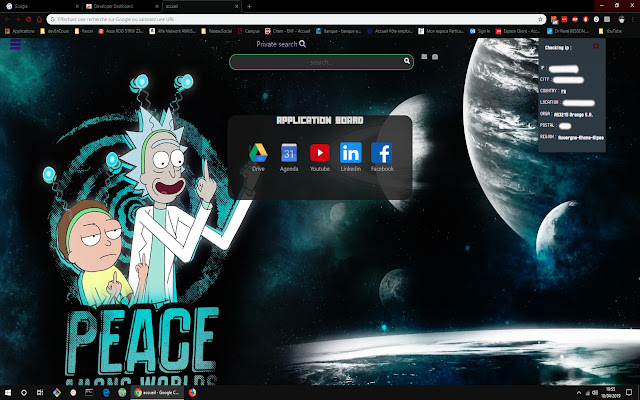Switch to the Google tab
This screenshot has height=400, width=640.
pos(41,6)
